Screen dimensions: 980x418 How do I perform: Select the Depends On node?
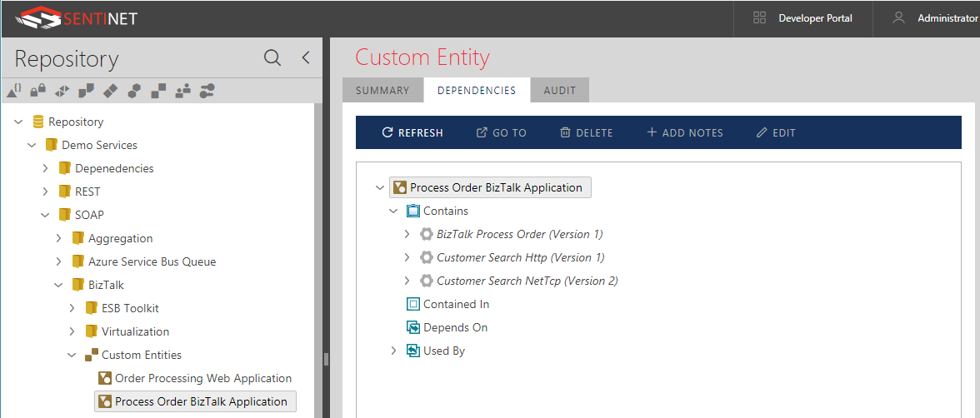tap(455, 327)
